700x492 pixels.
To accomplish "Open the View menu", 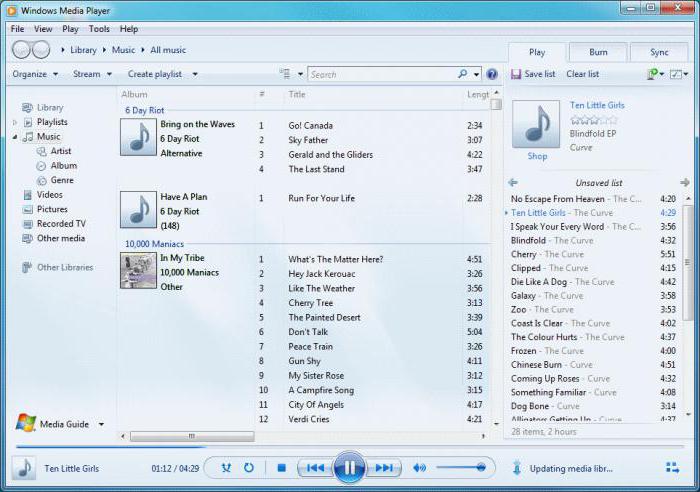I will (43, 29).
